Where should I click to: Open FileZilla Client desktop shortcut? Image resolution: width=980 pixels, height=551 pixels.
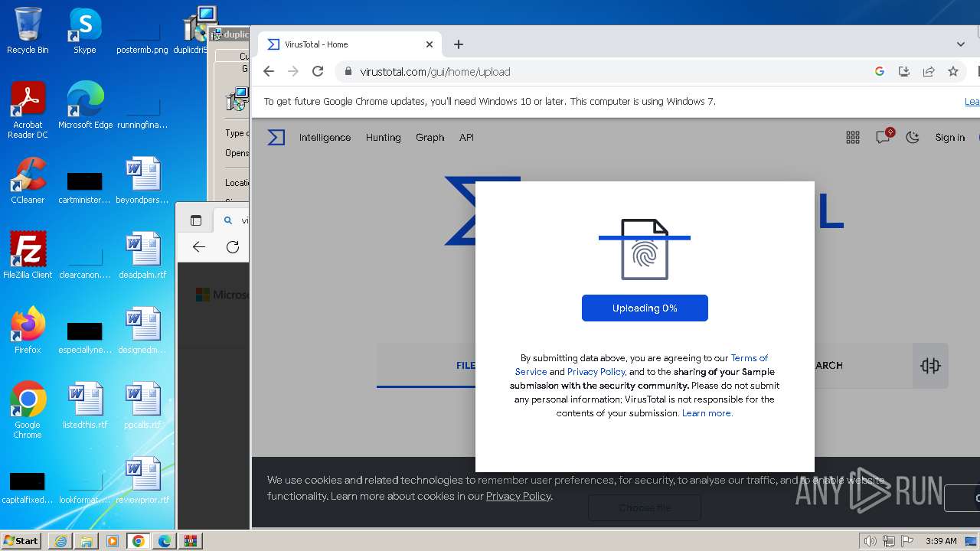[x=28, y=256]
